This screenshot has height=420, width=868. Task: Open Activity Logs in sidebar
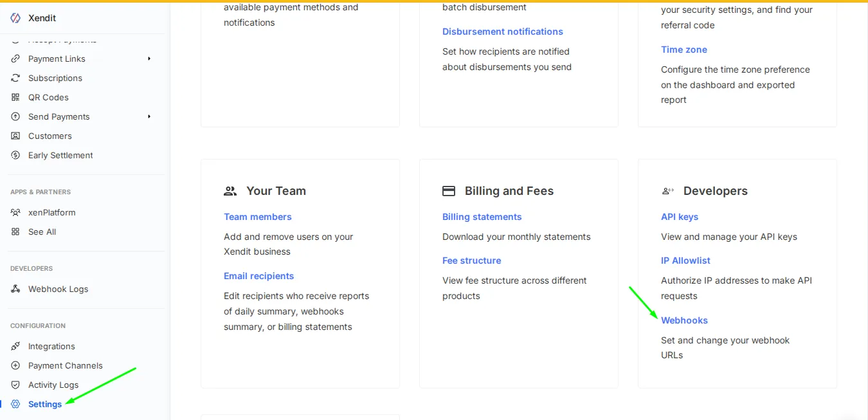click(53, 385)
